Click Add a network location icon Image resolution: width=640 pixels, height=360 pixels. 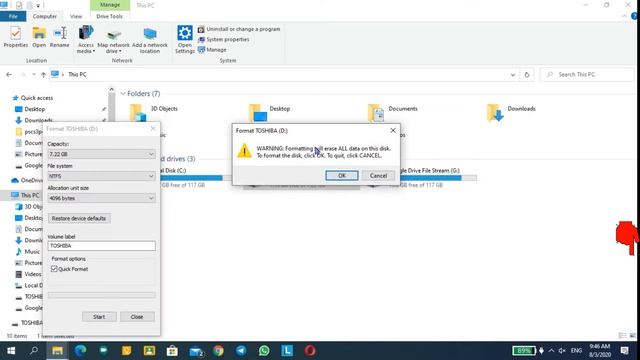pyautogui.click(x=150, y=40)
